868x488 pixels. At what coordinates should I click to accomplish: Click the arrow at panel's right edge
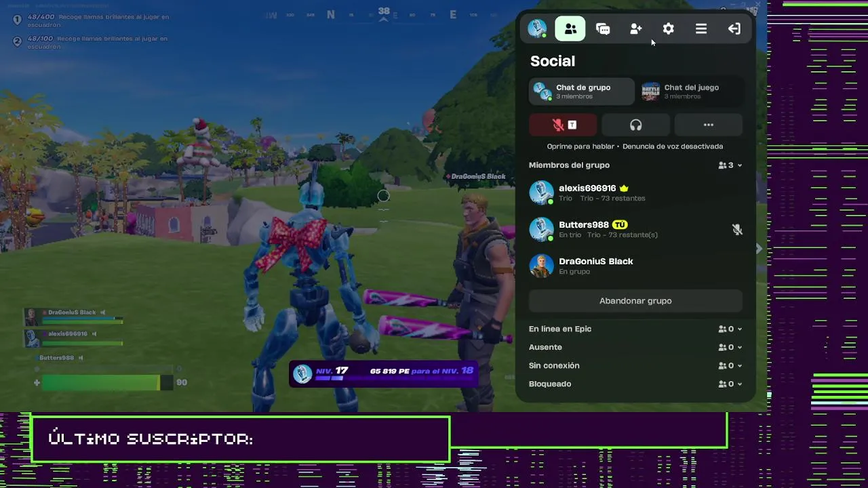coord(759,249)
